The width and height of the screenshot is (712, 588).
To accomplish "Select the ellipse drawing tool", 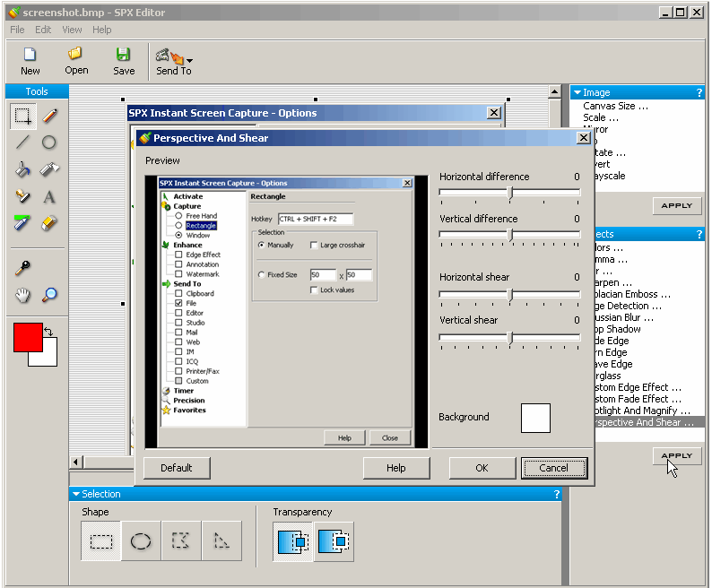I will (49, 143).
